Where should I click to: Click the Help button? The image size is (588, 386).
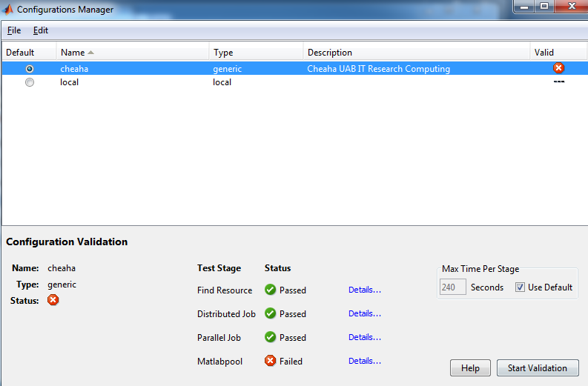470,368
